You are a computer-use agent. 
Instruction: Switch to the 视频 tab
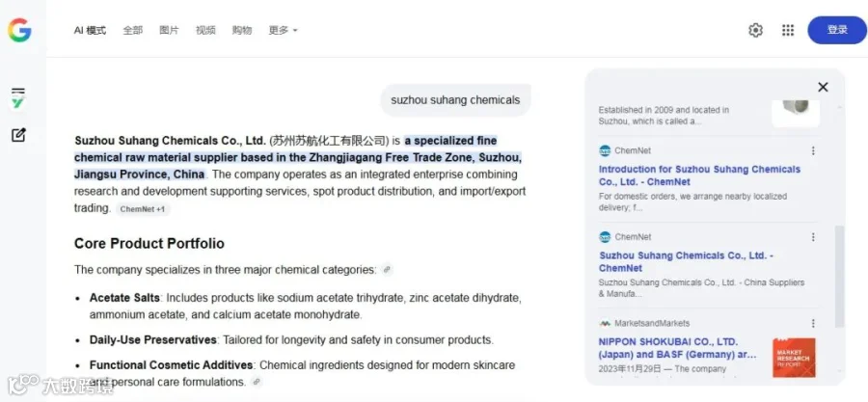click(205, 30)
